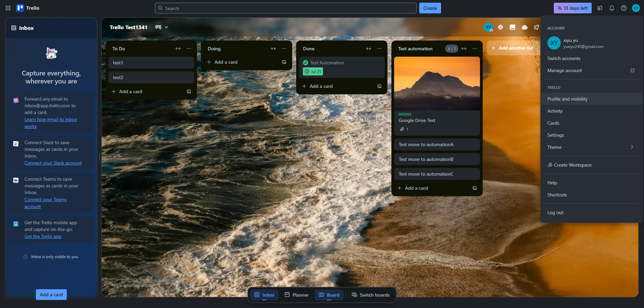Toggle the Jul 25 due date badge
Viewport: 644px width, 308px height.
click(x=313, y=71)
